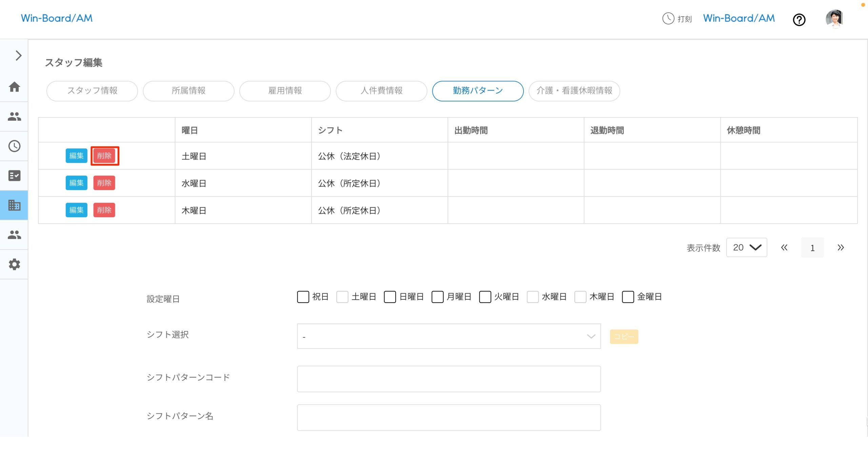Click the next page chevron in pagination
The height and width of the screenshot is (449, 868).
(x=841, y=247)
